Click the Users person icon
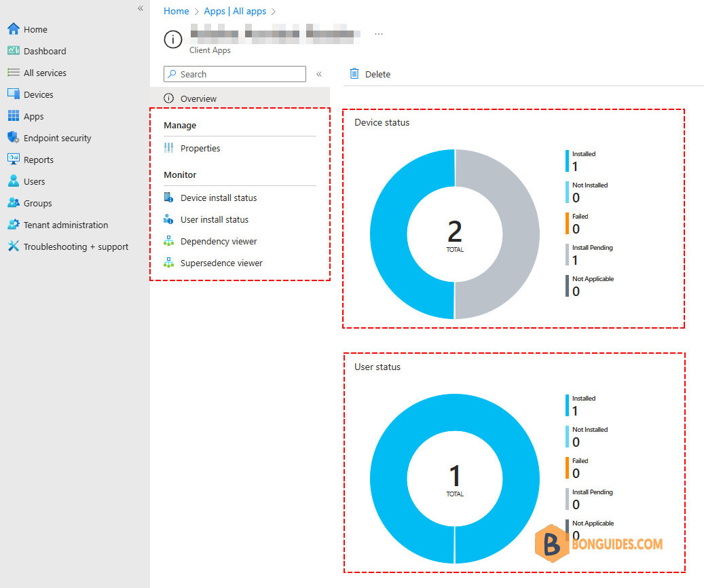Image resolution: width=704 pixels, height=588 pixels. (x=14, y=181)
